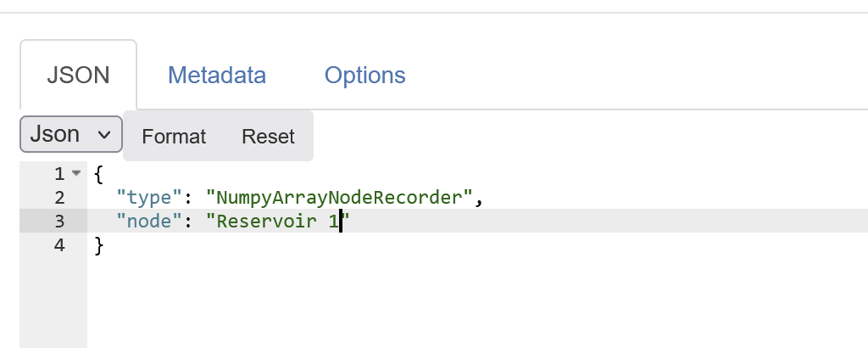The height and width of the screenshot is (348, 868).
Task: Collapse the fold arrow on line 1
Action: [76, 174]
